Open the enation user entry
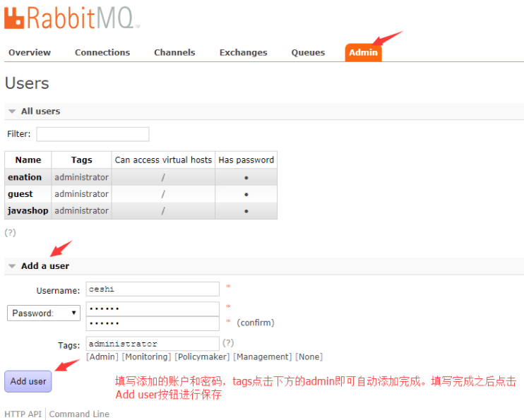524x420 pixels. click(x=25, y=177)
